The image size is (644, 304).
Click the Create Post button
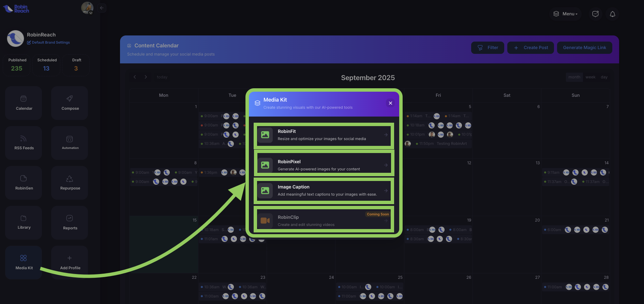point(530,48)
